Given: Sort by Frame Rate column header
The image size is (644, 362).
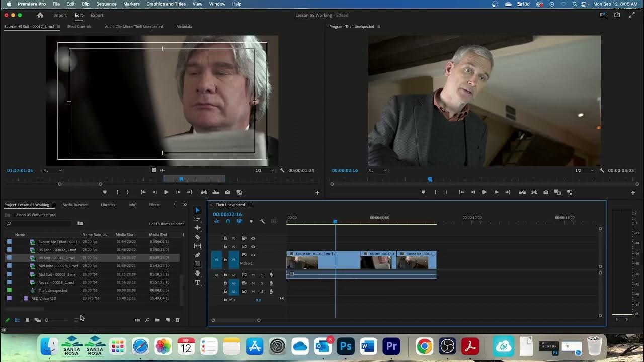Looking at the screenshot, I should tap(92, 235).
